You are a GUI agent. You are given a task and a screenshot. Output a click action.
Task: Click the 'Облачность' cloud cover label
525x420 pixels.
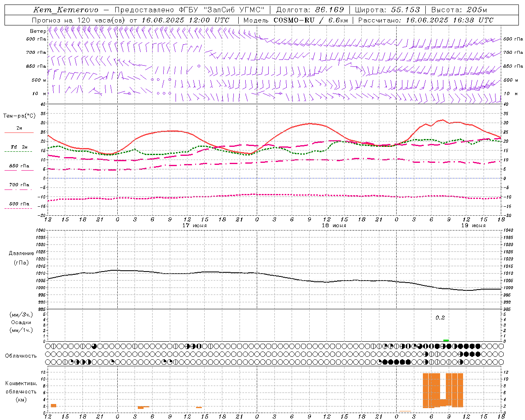tap(21, 356)
